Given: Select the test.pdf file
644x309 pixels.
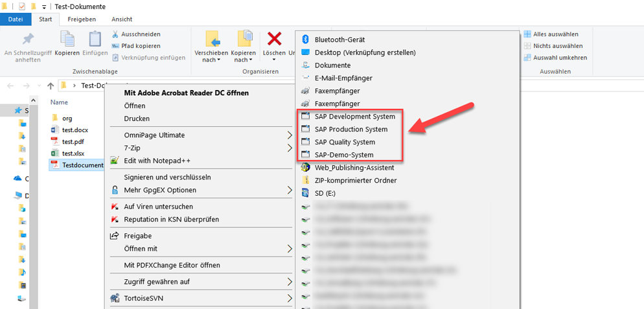Looking at the screenshot, I should click(x=67, y=141).
